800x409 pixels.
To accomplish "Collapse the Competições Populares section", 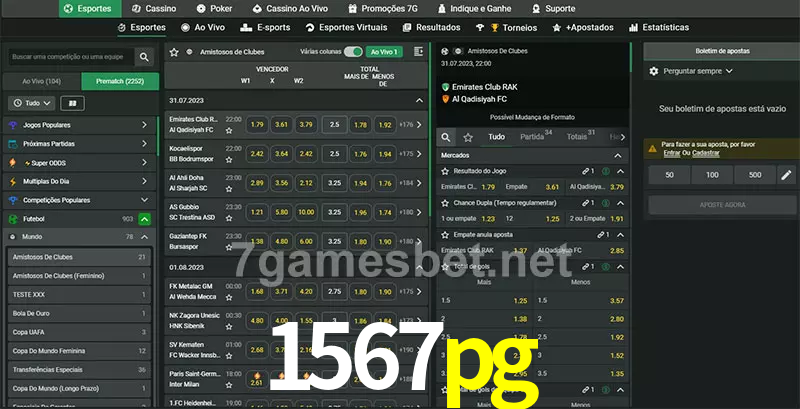I will (144, 200).
